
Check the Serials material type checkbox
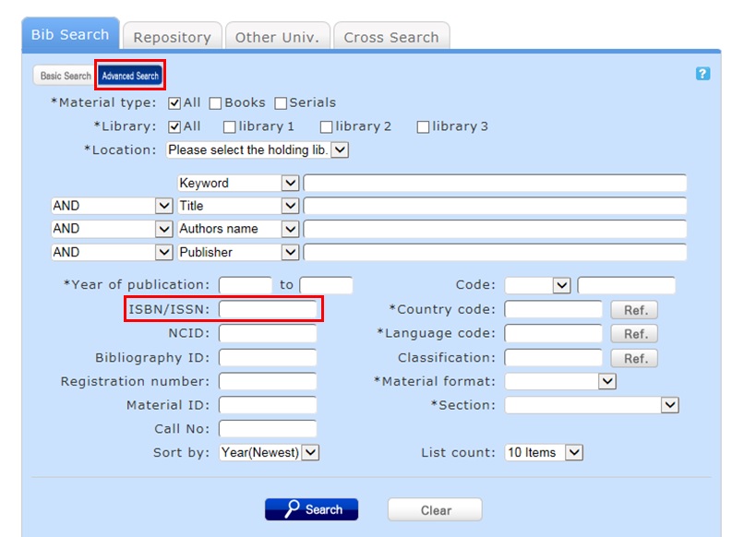[x=281, y=103]
